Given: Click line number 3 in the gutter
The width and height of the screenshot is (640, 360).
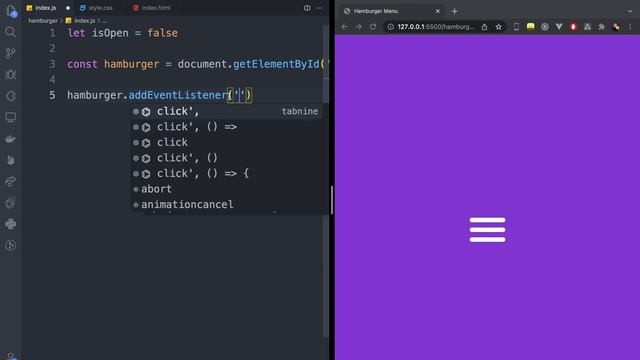Looking at the screenshot, I should coord(52,64).
